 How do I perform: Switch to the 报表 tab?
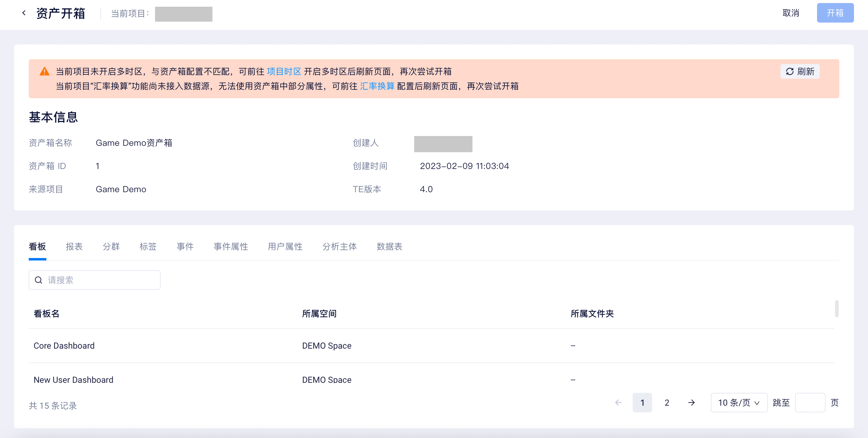[x=74, y=246]
